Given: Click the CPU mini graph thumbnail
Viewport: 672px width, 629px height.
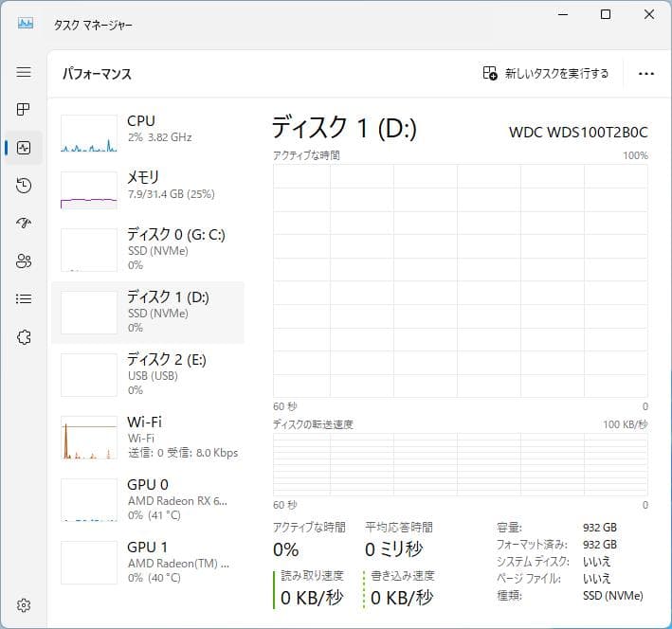Looking at the screenshot, I should [x=89, y=134].
